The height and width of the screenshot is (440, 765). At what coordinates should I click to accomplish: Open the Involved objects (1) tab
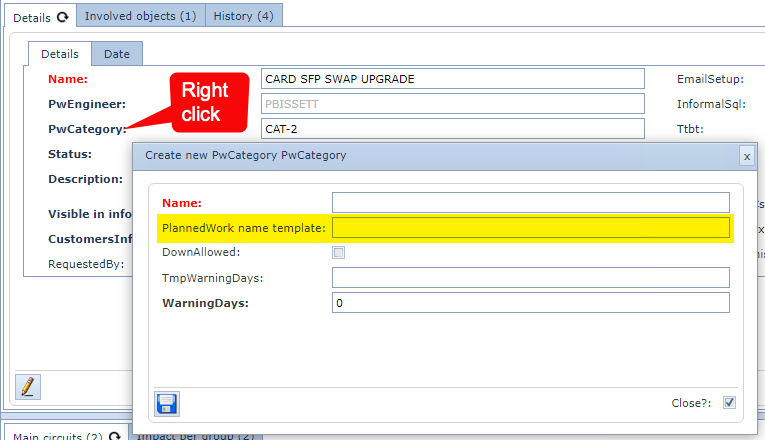pos(140,16)
